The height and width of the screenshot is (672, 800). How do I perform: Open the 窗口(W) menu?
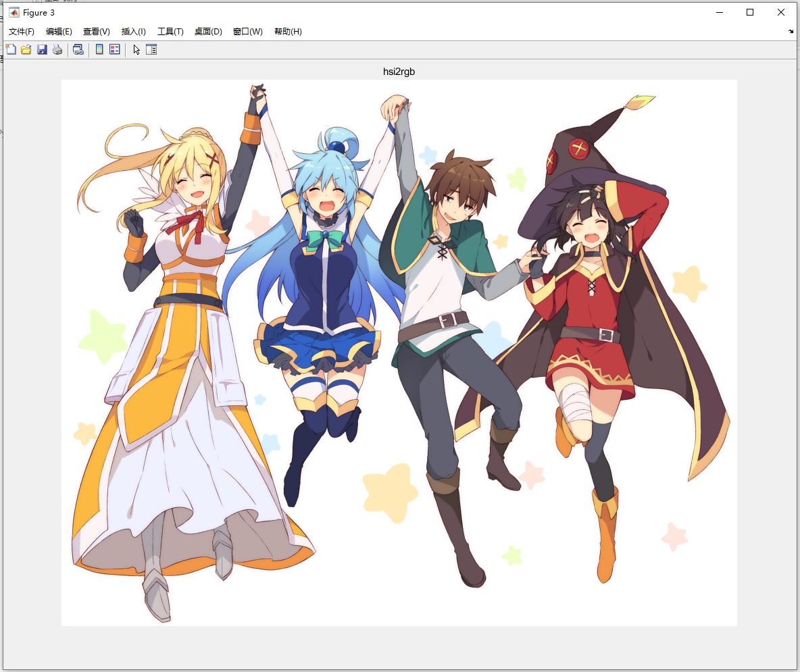[x=248, y=32]
